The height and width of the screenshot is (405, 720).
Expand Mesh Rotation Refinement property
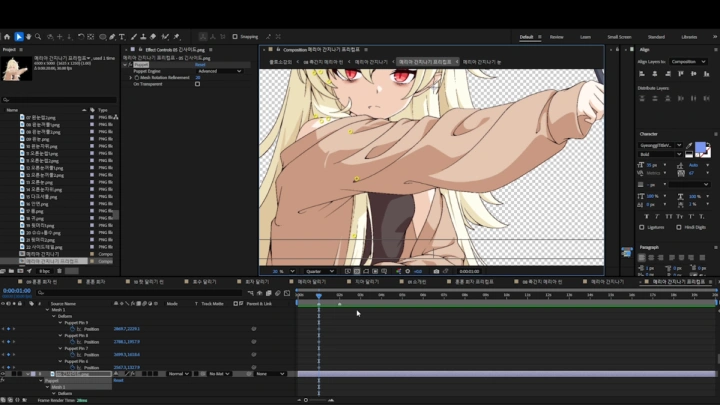(x=130, y=78)
